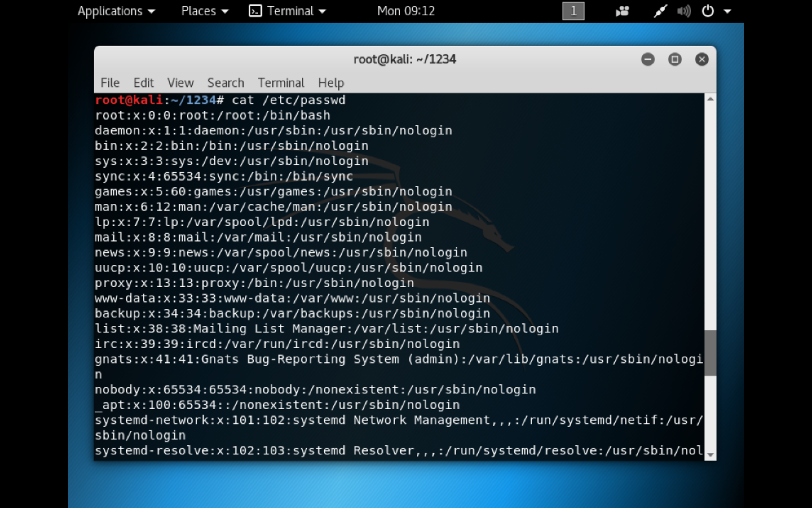This screenshot has width=812, height=508.
Task: Click the window title root@kali: ~/1234
Action: coord(405,60)
